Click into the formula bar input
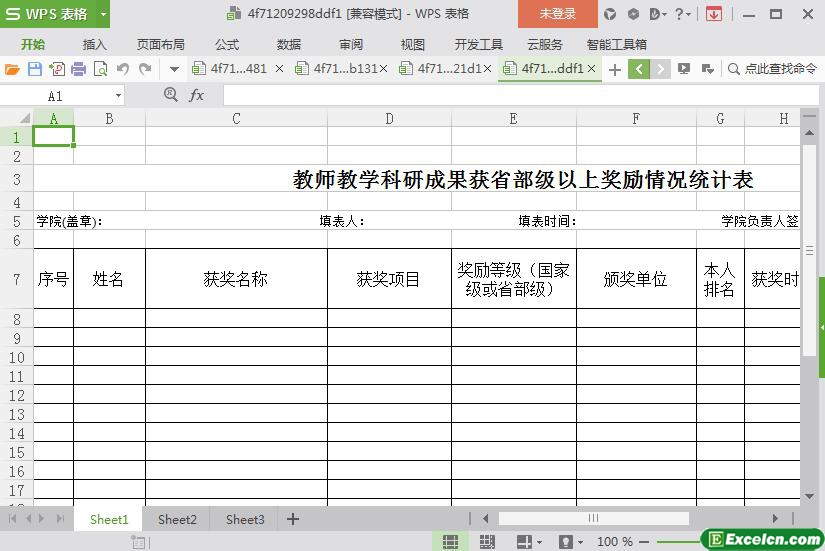 coord(521,96)
